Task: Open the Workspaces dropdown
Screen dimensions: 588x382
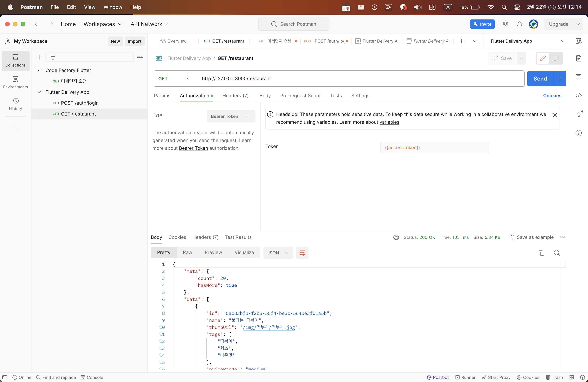Action: coord(102,24)
